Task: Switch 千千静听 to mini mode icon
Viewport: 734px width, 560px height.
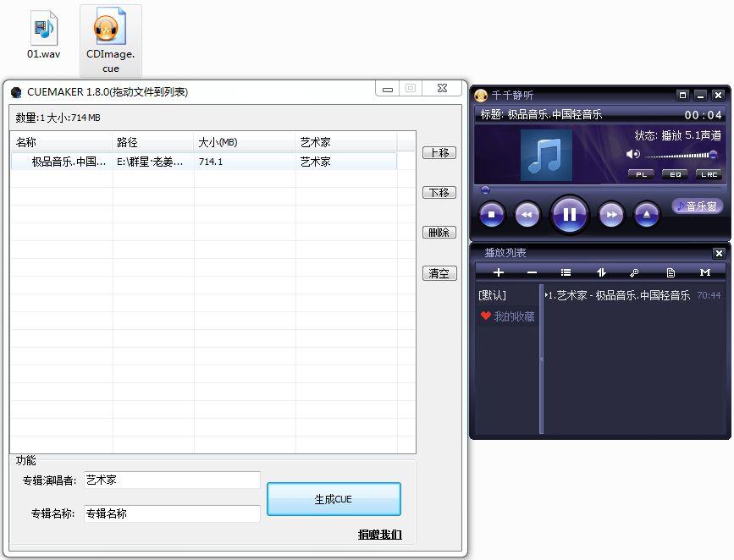Action: click(683, 96)
